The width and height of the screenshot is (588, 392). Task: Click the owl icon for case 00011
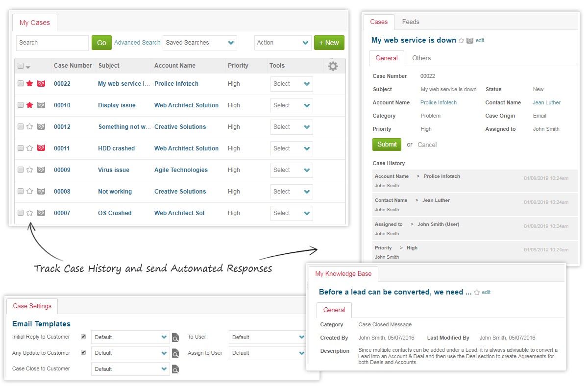click(x=41, y=148)
